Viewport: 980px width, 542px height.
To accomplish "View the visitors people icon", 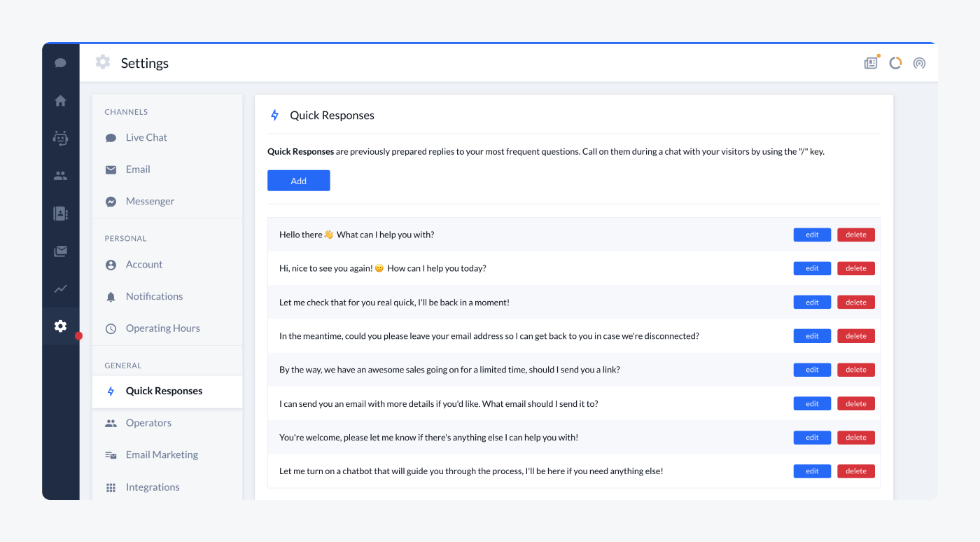I will pos(60,175).
